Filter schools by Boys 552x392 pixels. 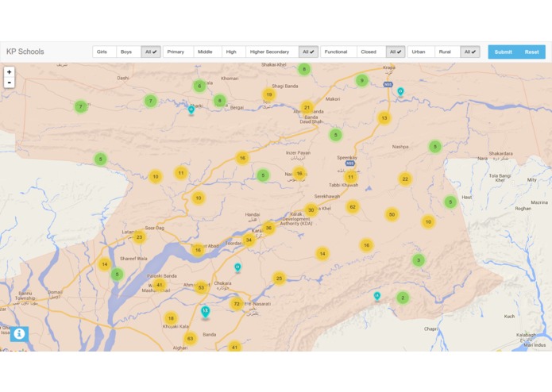tap(129, 52)
